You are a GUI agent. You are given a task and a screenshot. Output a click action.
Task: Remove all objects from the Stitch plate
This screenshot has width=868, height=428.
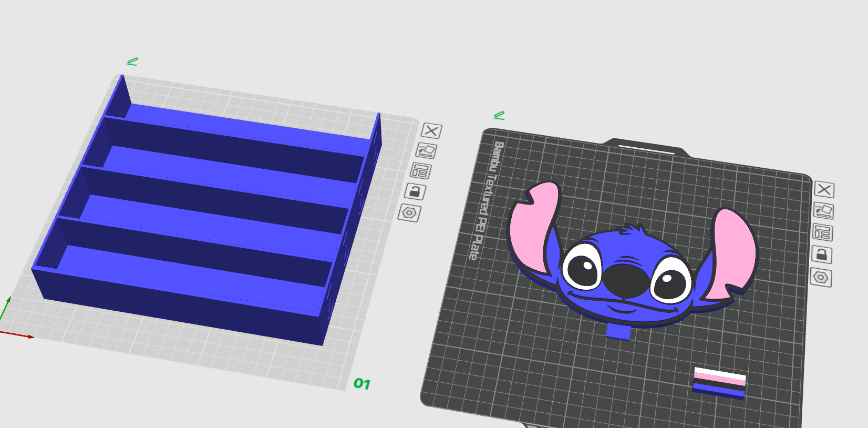click(824, 189)
